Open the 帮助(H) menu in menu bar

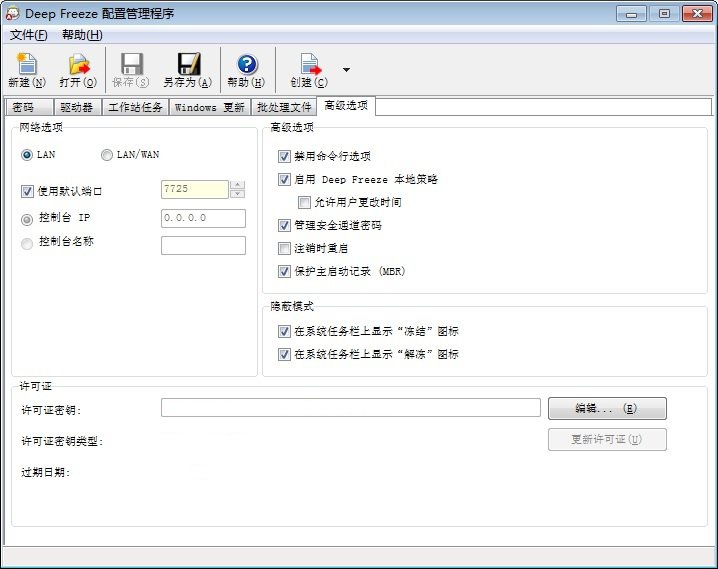[x=82, y=35]
